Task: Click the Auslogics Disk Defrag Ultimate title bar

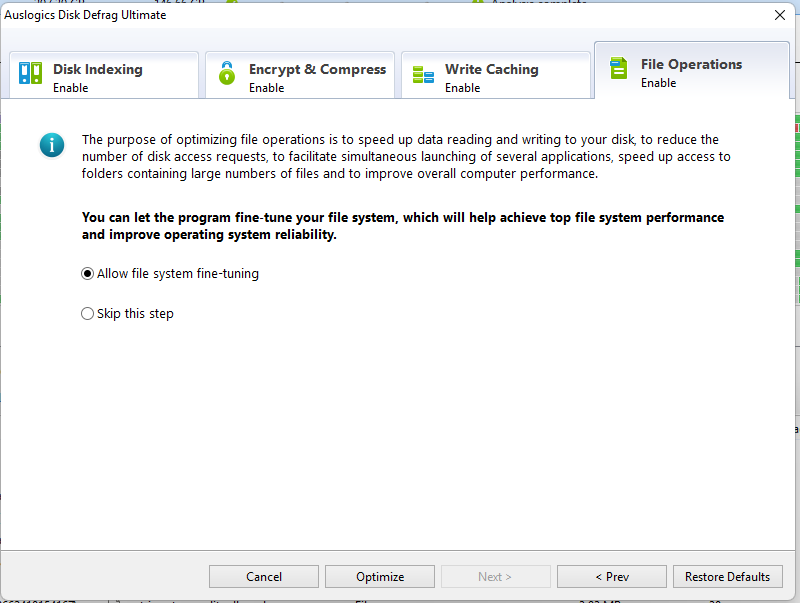Action: pyautogui.click(x=300, y=15)
